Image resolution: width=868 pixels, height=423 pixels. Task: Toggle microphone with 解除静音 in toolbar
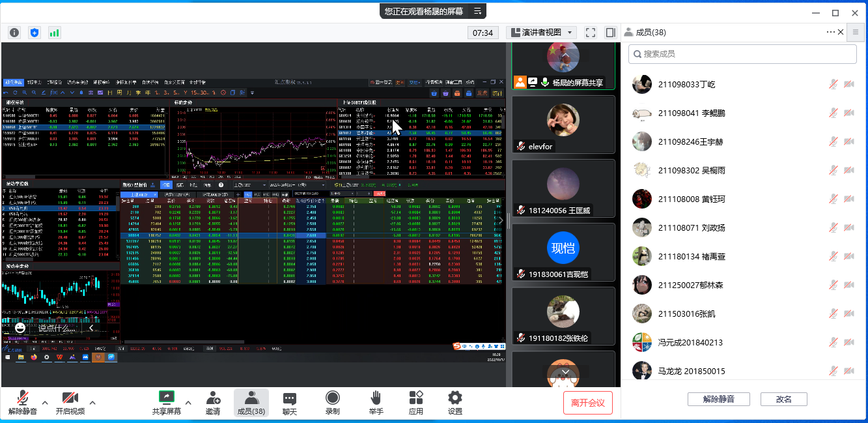pyautogui.click(x=23, y=403)
